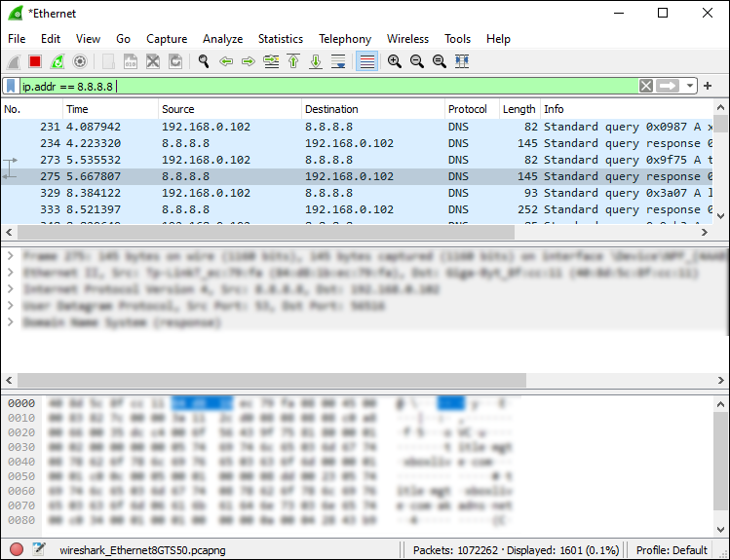Clear the display filter with X
Viewport: 730px width, 560px height.
coord(646,86)
